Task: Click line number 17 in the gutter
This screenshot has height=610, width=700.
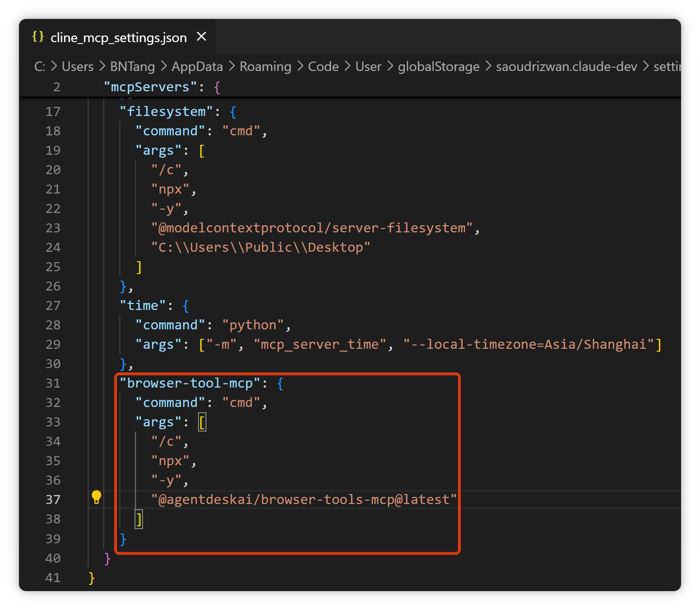Action: [x=53, y=112]
